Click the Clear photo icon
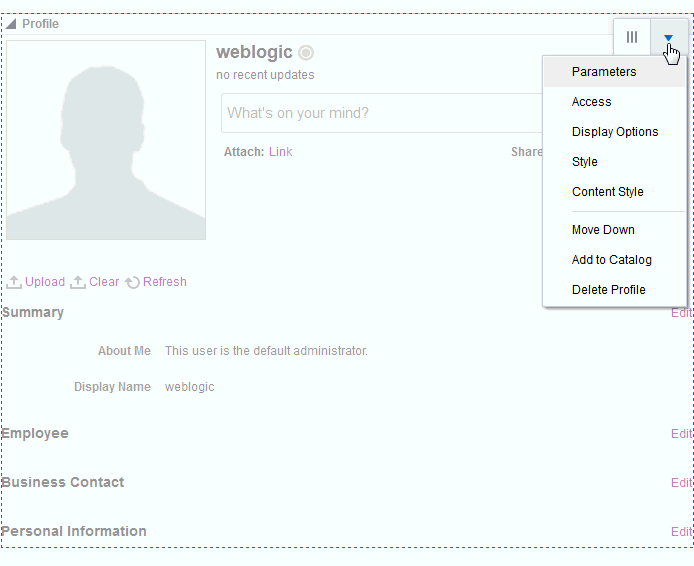Screen dimensions: 694x566 (x=78, y=282)
